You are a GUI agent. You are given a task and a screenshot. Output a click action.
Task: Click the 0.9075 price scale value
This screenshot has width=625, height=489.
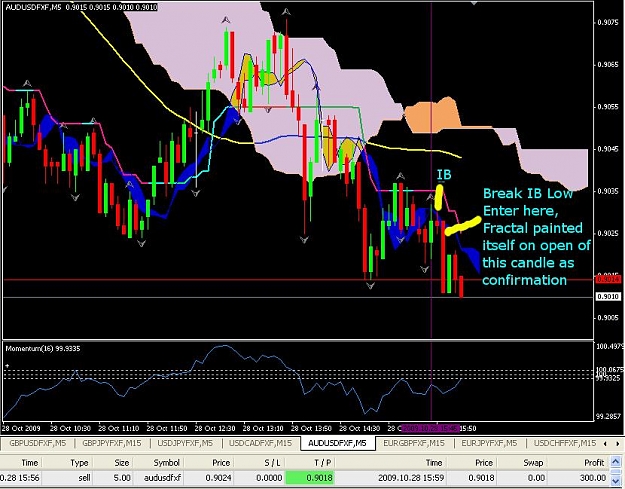(x=607, y=22)
